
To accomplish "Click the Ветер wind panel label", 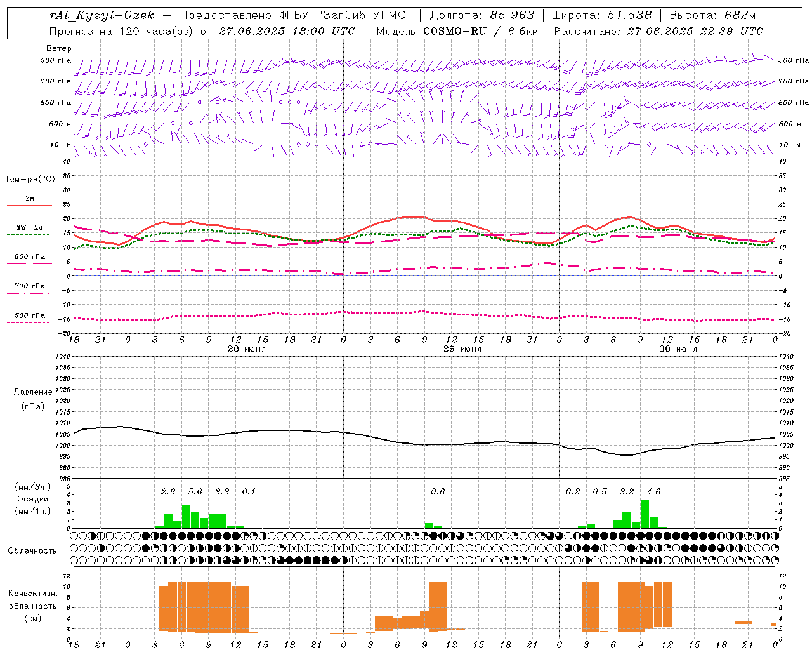I will 59,48.
